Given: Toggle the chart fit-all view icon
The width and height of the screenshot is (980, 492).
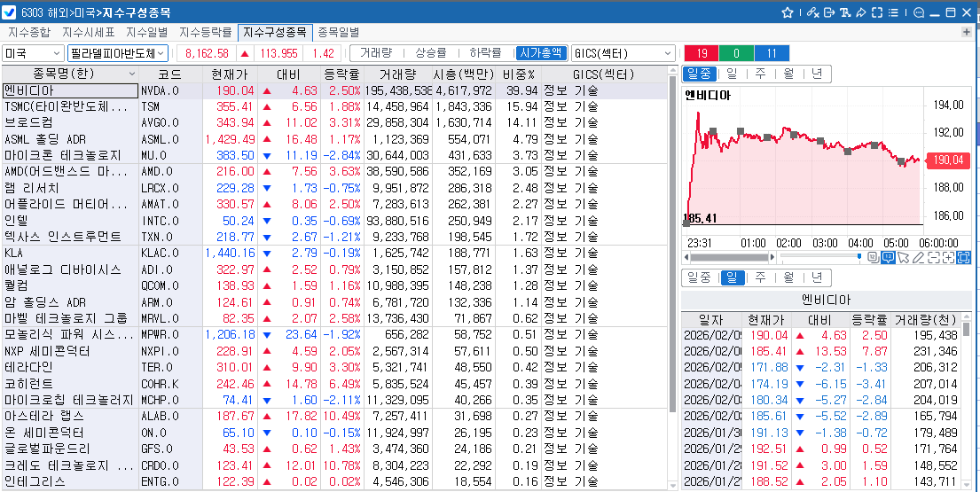Looking at the screenshot, I should pyautogui.click(x=963, y=257).
